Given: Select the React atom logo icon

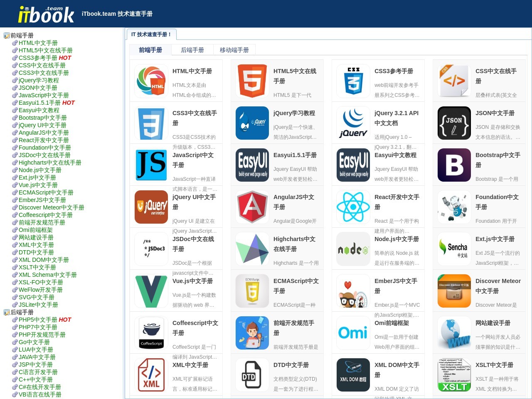Looking at the screenshot, I should [353, 207].
